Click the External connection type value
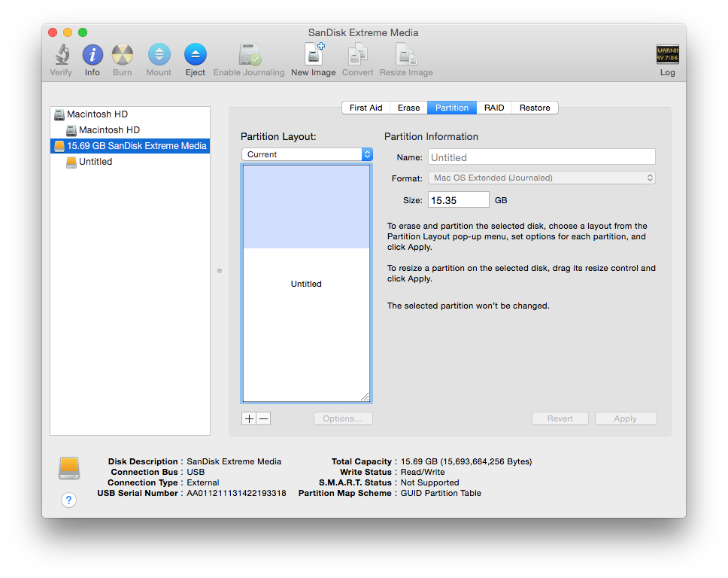The image size is (728, 578). (x=203, y=482)
